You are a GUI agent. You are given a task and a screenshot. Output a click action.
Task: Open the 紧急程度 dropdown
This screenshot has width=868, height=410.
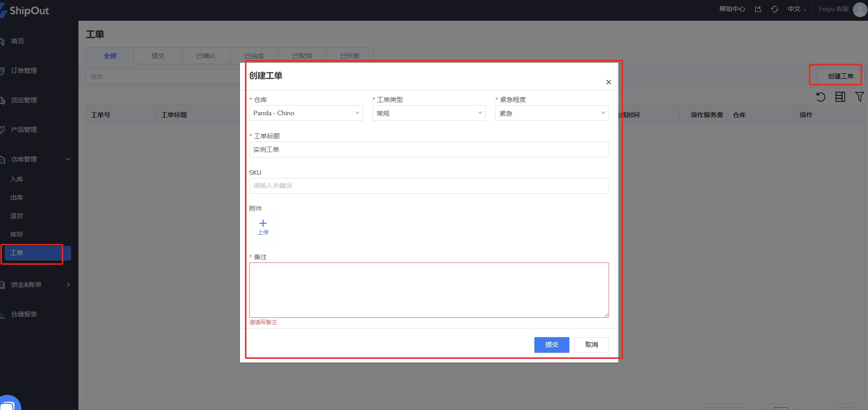tap(551, 113)
